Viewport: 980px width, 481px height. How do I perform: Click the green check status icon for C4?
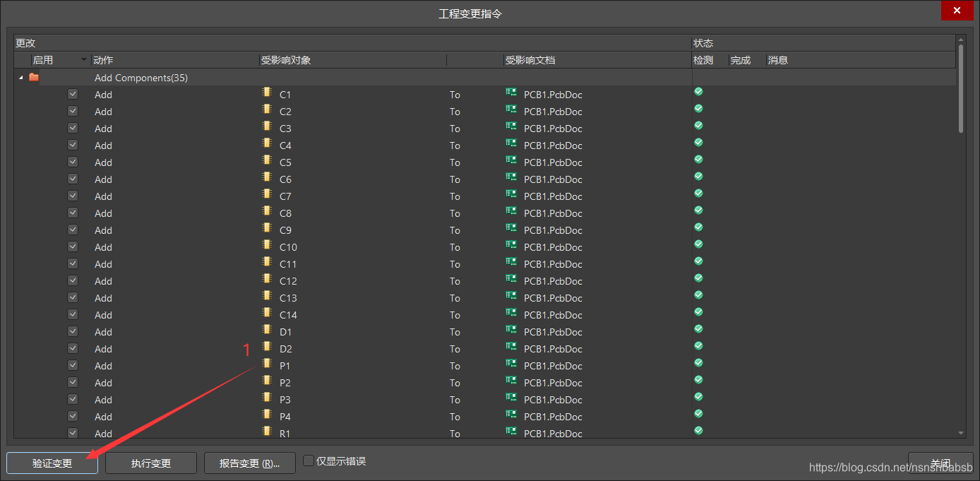pos(698,143)
